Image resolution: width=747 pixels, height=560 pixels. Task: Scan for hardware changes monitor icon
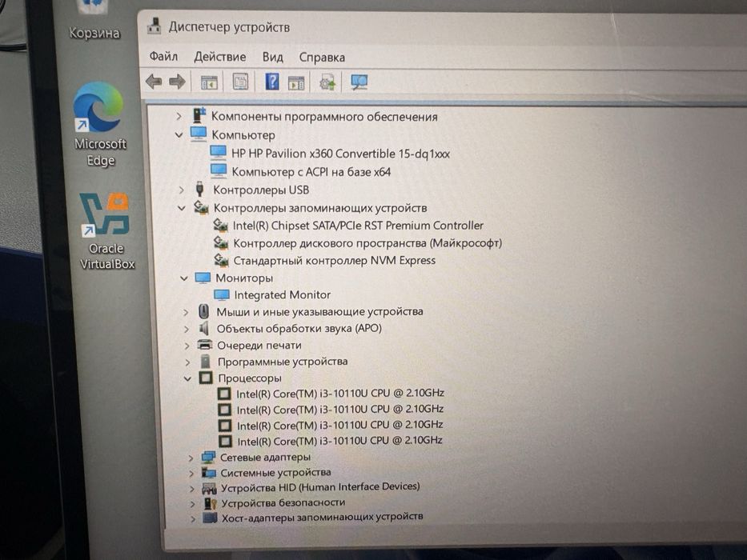tap(359, 82)
